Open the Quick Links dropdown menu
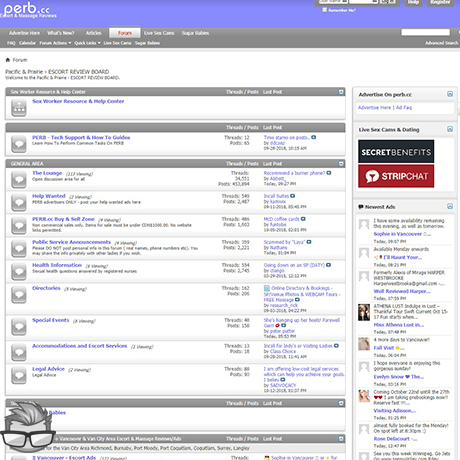The height and width of the screenshot is (460, 460). point(87,43)
